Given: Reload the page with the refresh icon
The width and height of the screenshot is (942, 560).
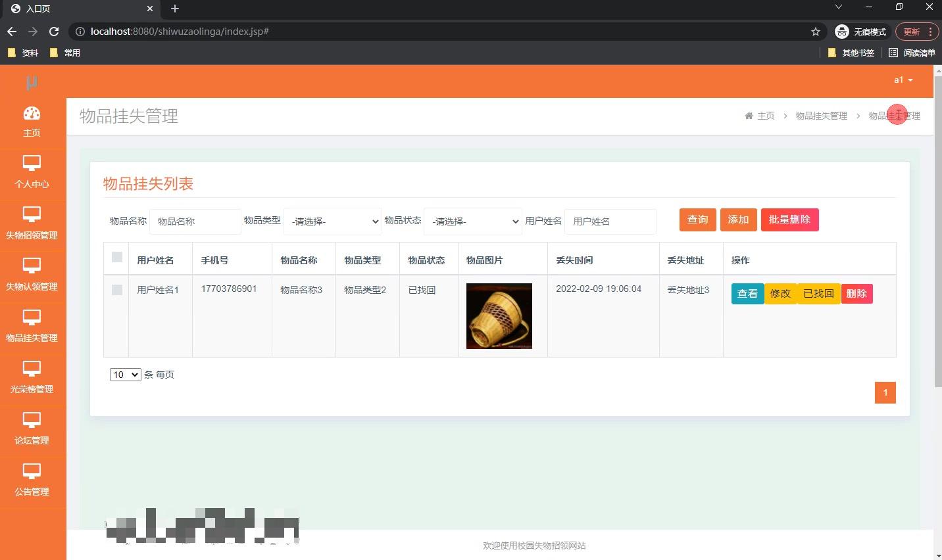Looking at the screenshot, I should 54,32.
